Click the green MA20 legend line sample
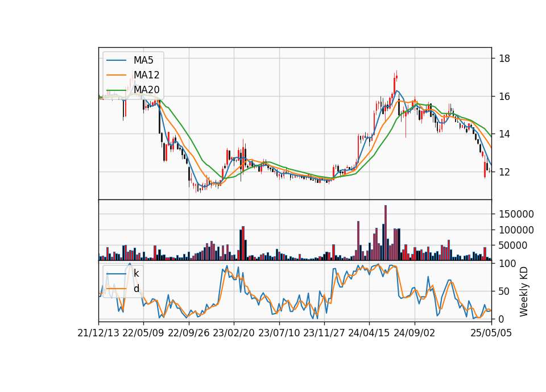546x392 pixels. pyautogui.click(x=116, y=90)
